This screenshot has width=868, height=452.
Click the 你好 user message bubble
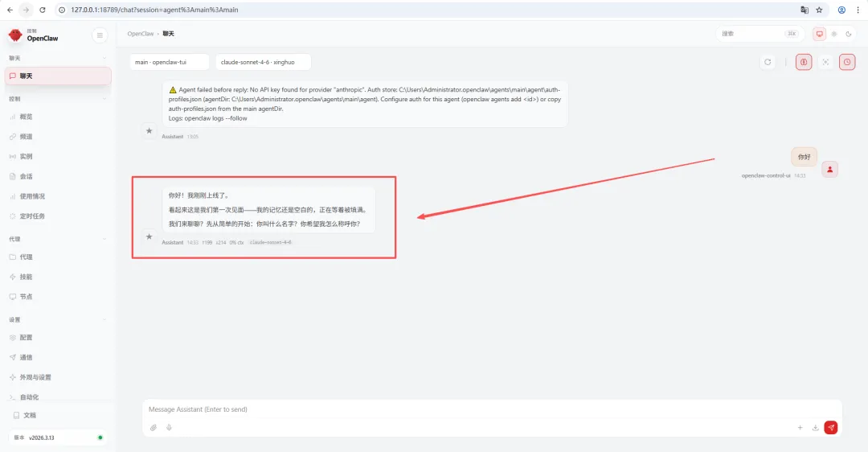[804, 157]
